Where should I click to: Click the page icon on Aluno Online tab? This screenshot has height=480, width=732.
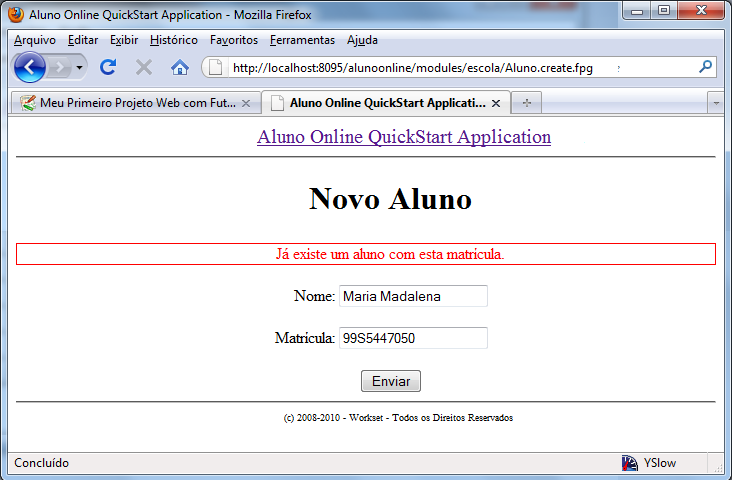coord(277,103)
